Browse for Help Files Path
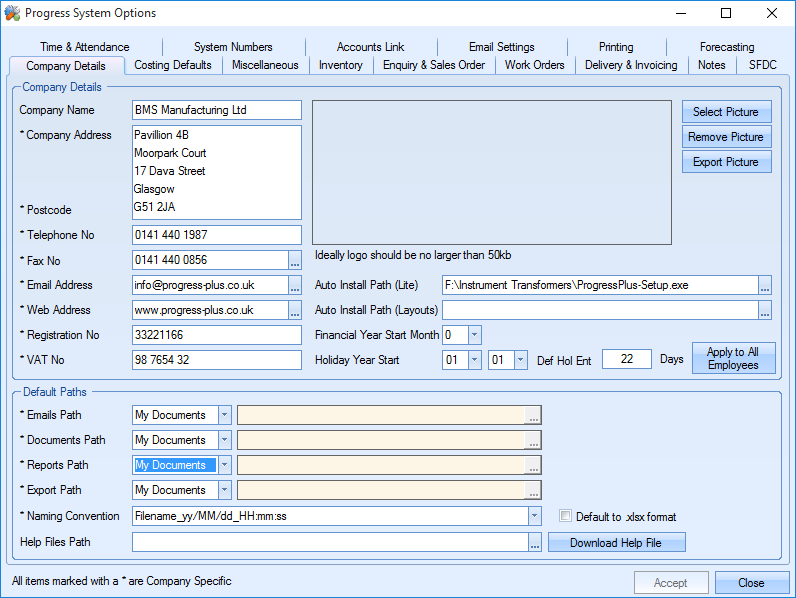 point(535,542)
